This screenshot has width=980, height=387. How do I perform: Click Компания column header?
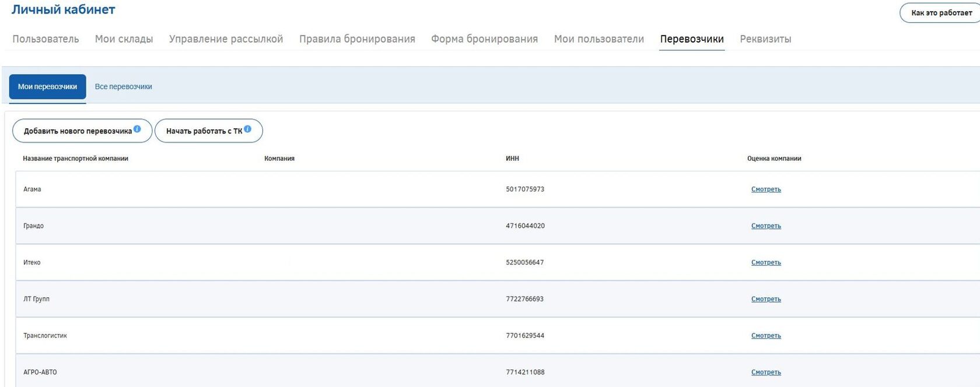279,159
